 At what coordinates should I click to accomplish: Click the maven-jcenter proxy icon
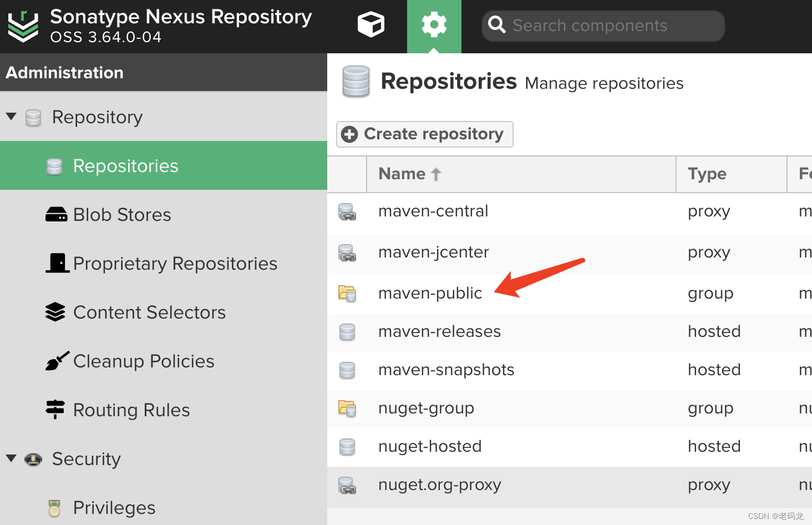[x=347, y=254]
